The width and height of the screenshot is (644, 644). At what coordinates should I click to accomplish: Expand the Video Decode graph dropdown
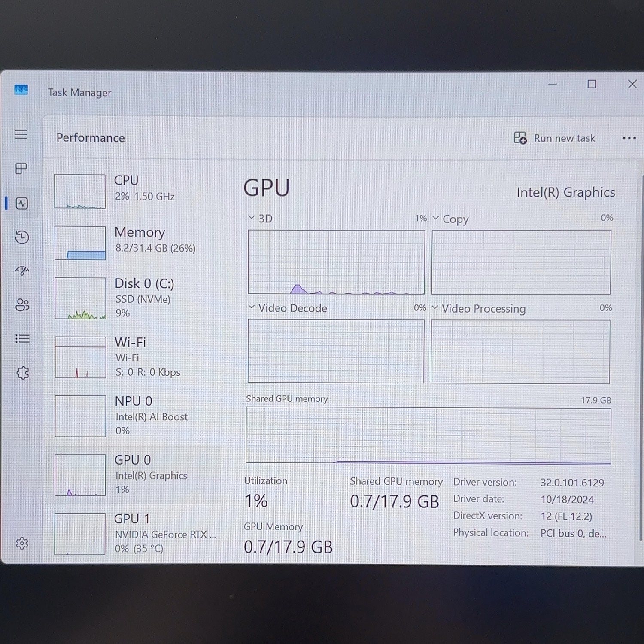[252, 307]
